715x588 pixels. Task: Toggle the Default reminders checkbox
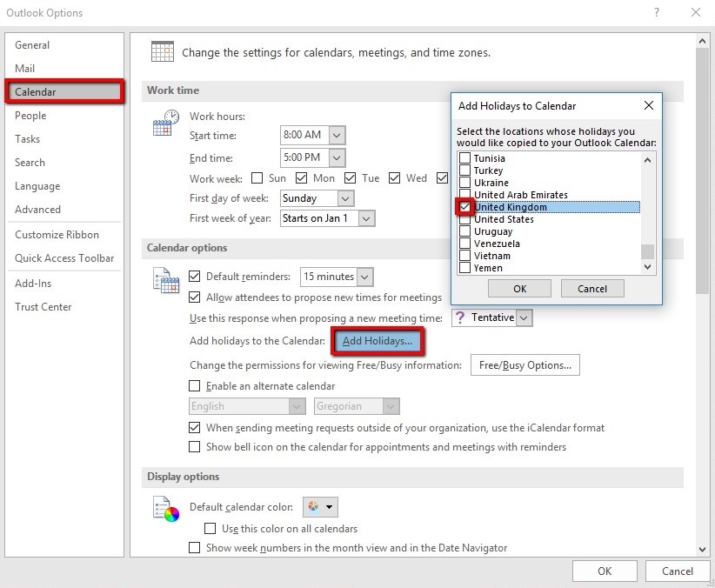[195, 277]
